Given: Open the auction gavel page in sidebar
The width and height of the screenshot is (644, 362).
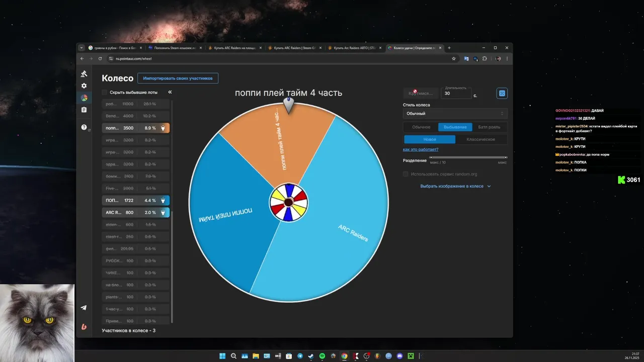Looking at the screenshot, I should point(84,74).
